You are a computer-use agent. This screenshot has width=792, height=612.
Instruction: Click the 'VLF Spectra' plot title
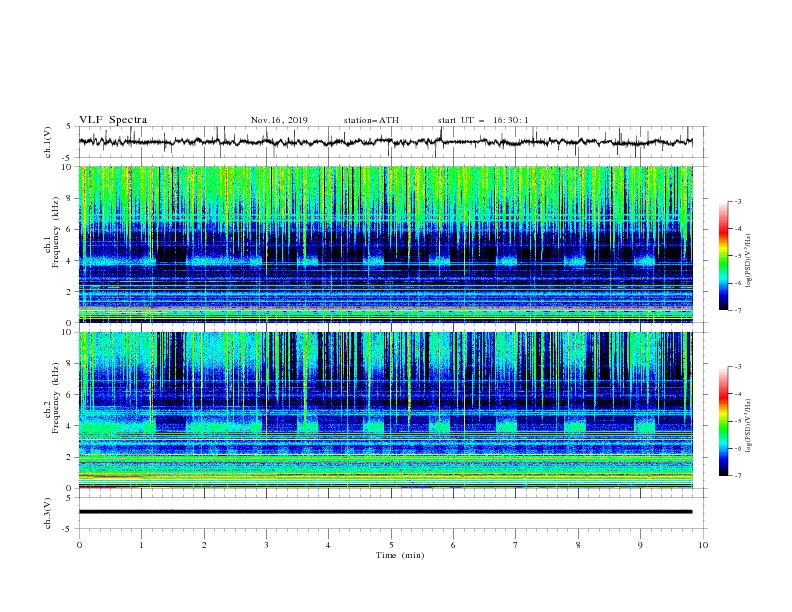[x=113, y=120]
